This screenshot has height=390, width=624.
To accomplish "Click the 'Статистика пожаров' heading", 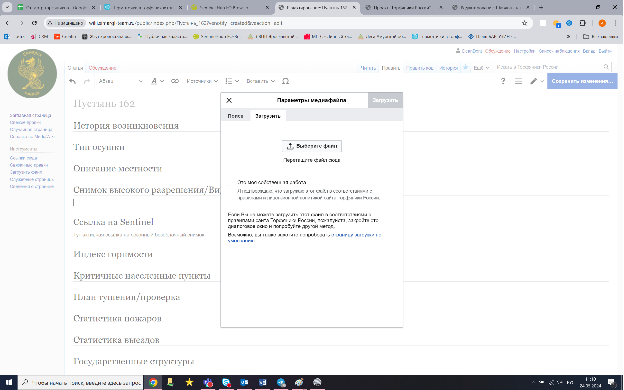I will point(117,318).
